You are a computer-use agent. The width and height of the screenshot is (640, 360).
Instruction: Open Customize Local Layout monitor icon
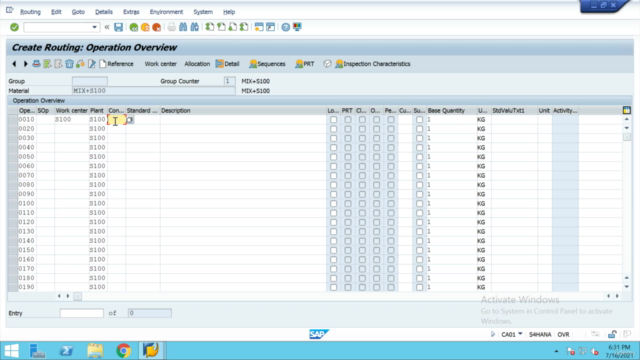[x=297, y=27]
